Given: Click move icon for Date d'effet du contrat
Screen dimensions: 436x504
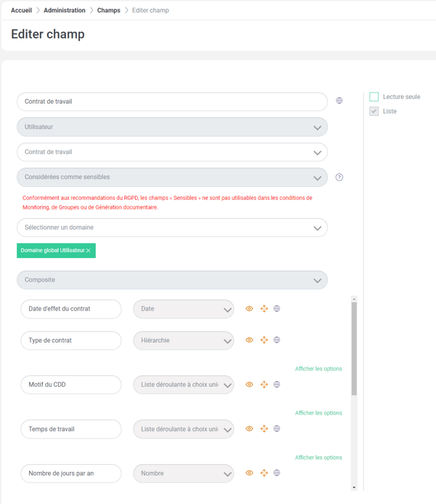Looking at the screenshot, I should click(x=264, y=308).
